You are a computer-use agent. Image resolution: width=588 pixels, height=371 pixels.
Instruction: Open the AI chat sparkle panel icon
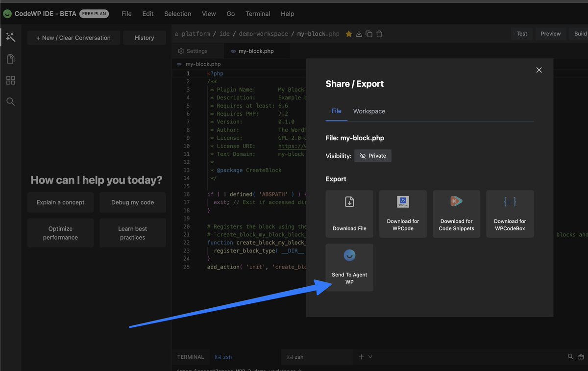[11, 37]
